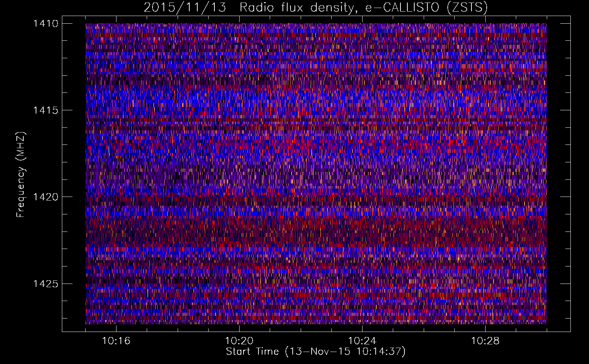589x364 pixels.
Task: Click the 1425 frequency tick label
Action: 46,284
